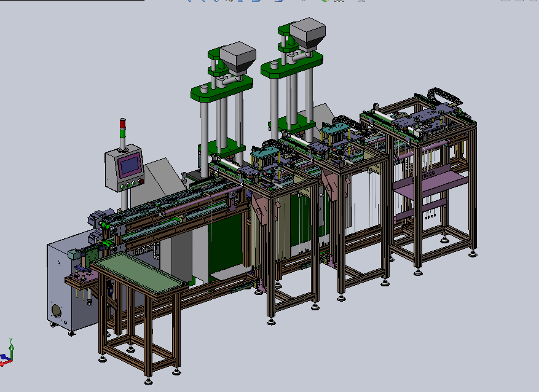Select the purple shelf on right frame

click(x=431, y=182)
